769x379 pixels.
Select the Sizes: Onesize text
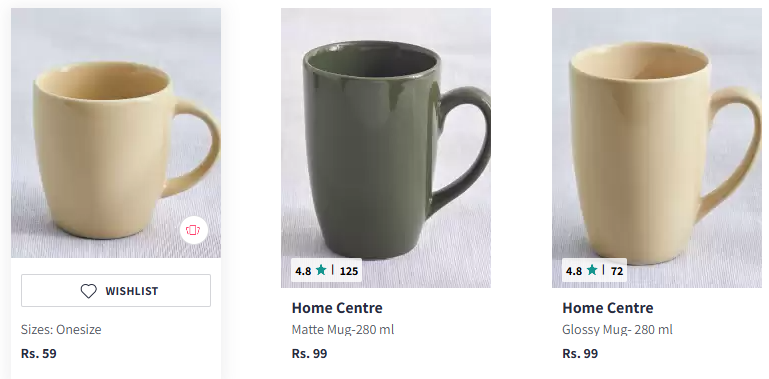pos(61,329)
